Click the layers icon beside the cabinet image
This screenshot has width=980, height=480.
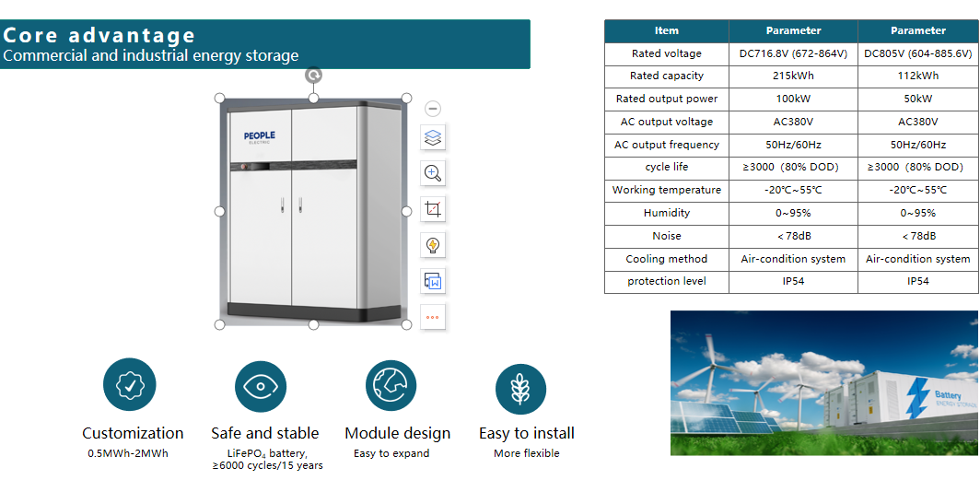433,138
